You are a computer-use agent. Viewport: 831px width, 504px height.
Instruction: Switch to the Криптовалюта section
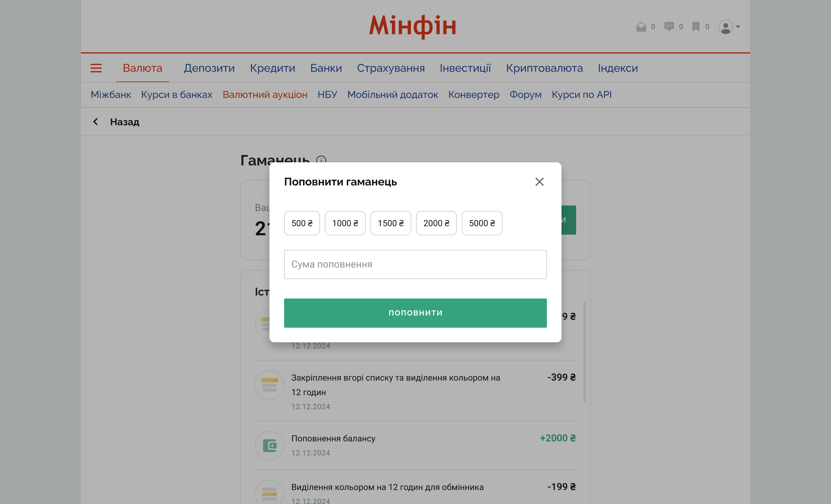click(x=544, y=68)
